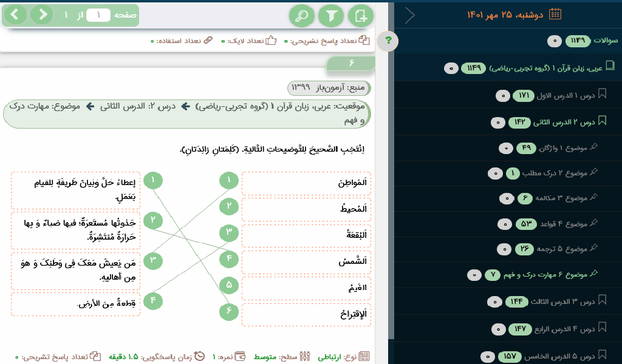This screenshot has width=622, height=364.
Task: Click the paperclip icon beside تعداد استفاده
Action: pos(208,40)
